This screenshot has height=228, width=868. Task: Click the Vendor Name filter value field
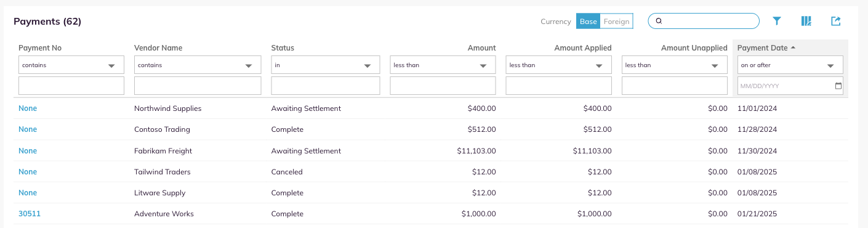198,86
